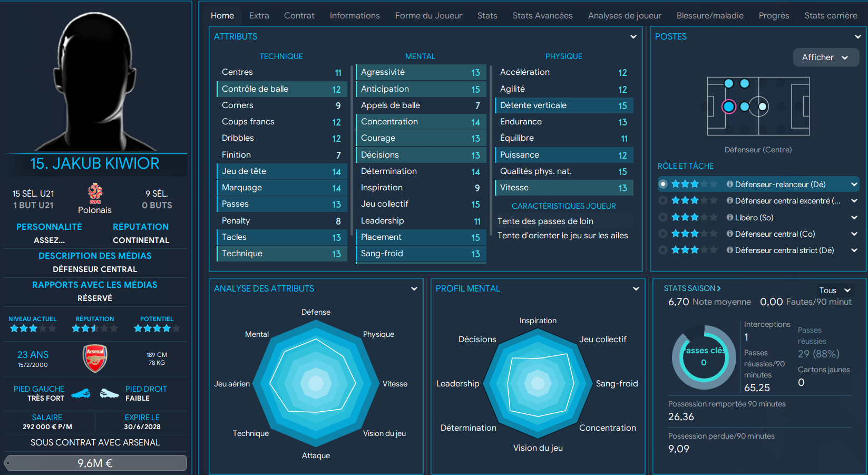View the Analyses de joueur tab

coord(625,16)
